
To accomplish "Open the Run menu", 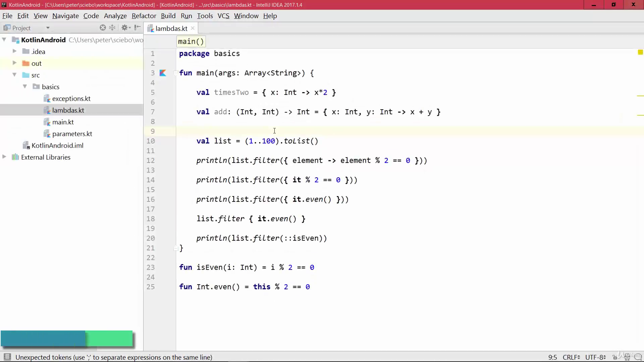I will pos(186,16).
